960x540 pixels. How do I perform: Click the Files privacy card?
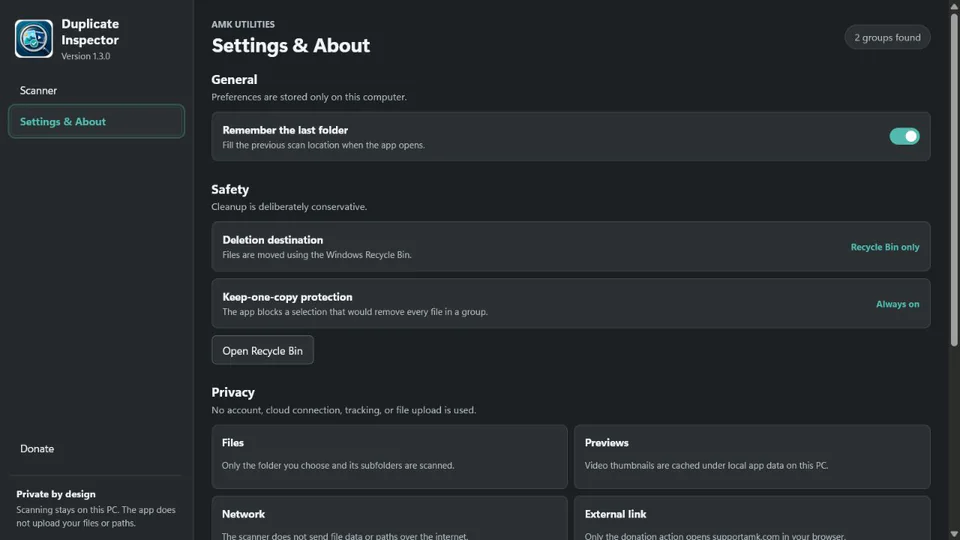[389, 457]
